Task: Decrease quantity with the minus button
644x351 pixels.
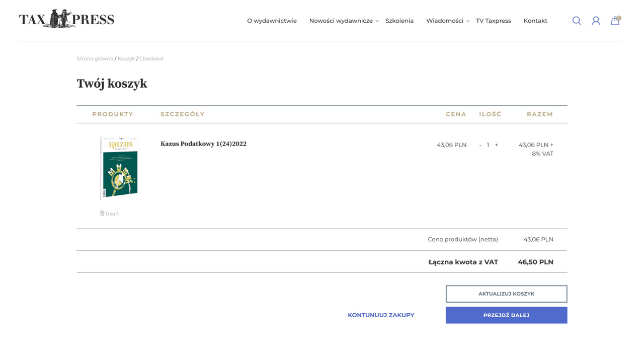Action: coord(480,145)
